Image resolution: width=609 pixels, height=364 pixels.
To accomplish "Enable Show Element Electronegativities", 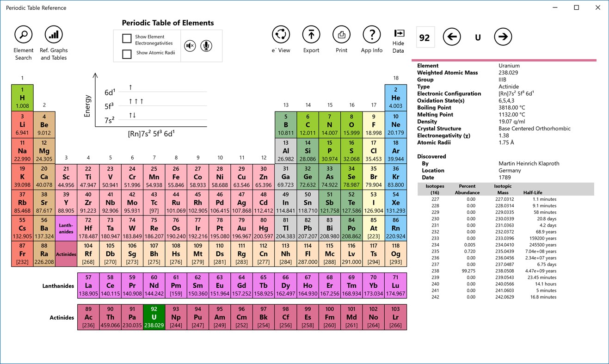I will coord(127,38).
